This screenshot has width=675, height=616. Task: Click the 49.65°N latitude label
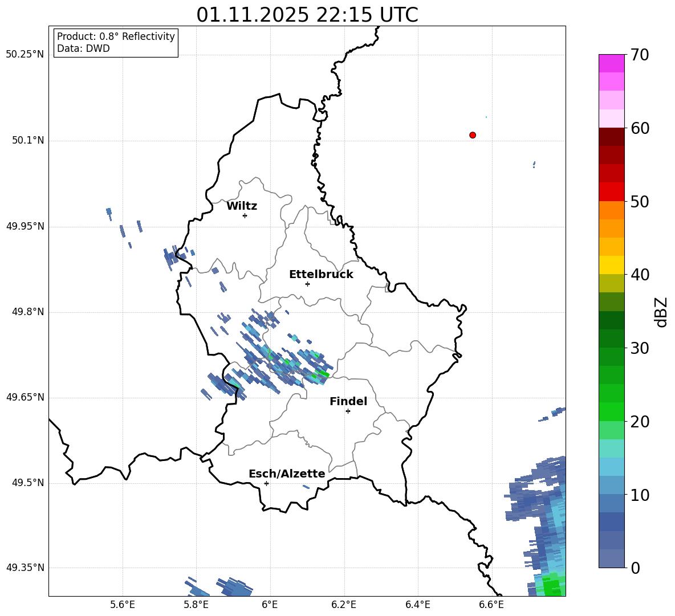pyautogui.click(x=25, y=397)
